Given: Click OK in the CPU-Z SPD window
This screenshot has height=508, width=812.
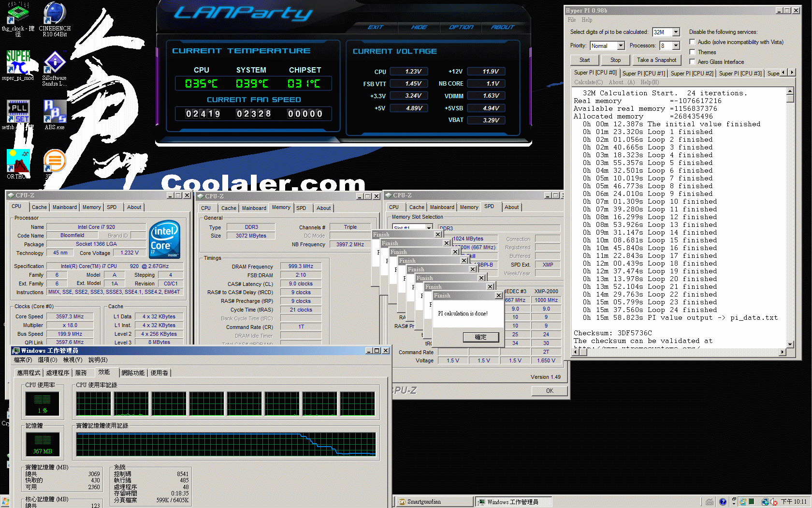Looking at the screenshot, I should point(550,391).
